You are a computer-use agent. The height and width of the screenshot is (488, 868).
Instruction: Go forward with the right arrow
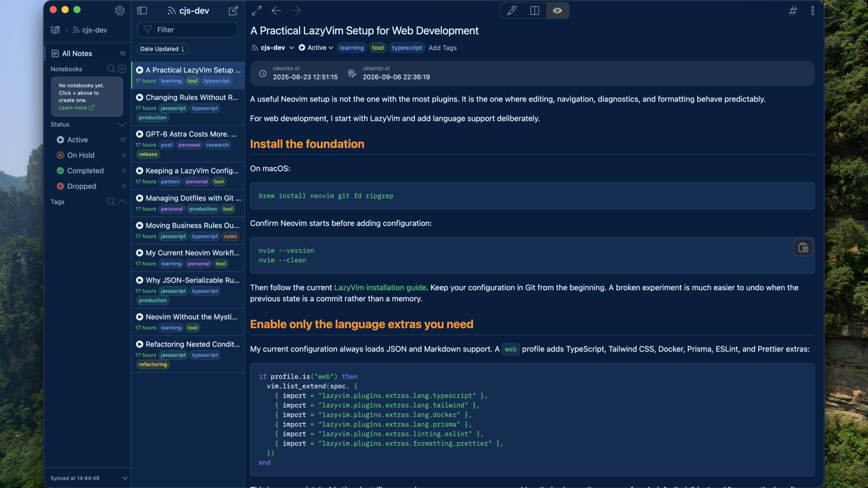[x=296, y=10]
